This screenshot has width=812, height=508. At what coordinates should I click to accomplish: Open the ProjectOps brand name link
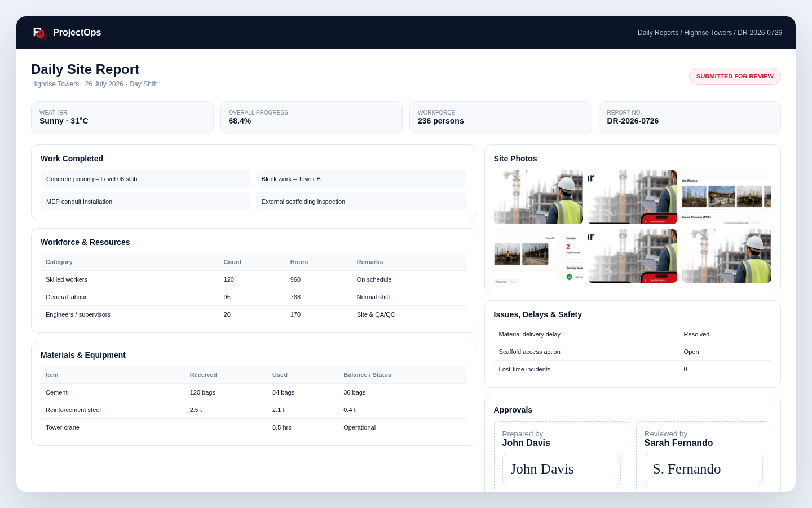(77, 33)
